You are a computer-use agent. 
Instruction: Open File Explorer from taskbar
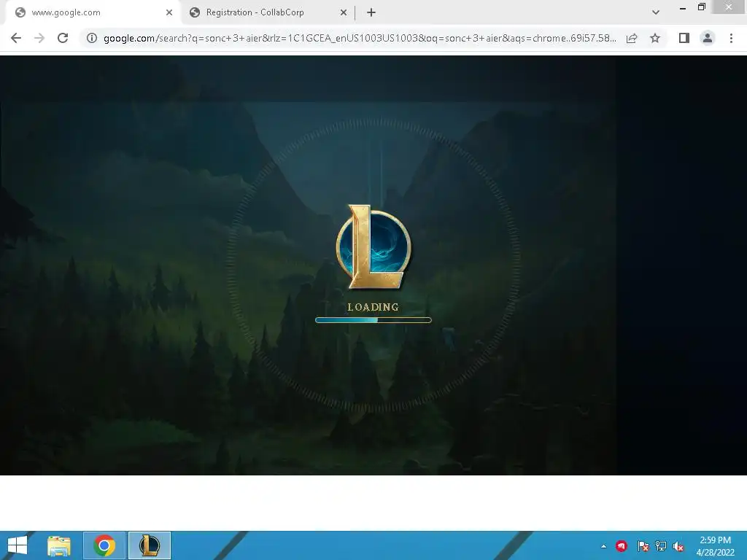[59, 545]
